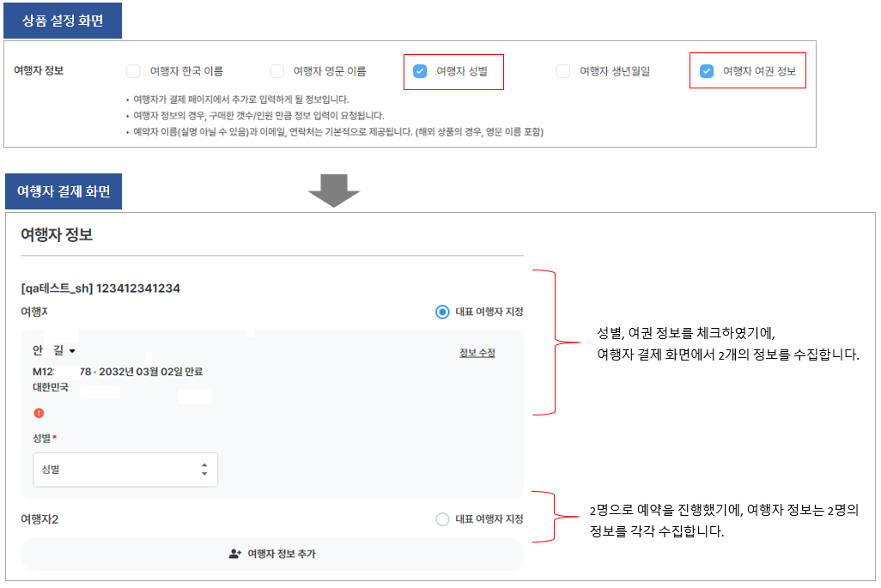Viewport: 881px width, 588px height.
Task: Expand the traveler name dropdown arrow
Action: click(x=72, y=351)
